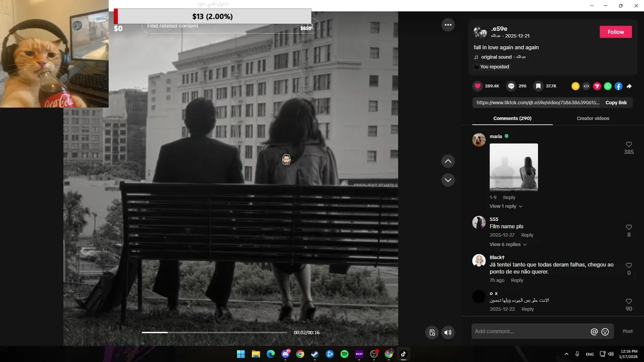Unlike the video via the heart icon
Viewport: 644px width, 362px height.
click(478, 86)
